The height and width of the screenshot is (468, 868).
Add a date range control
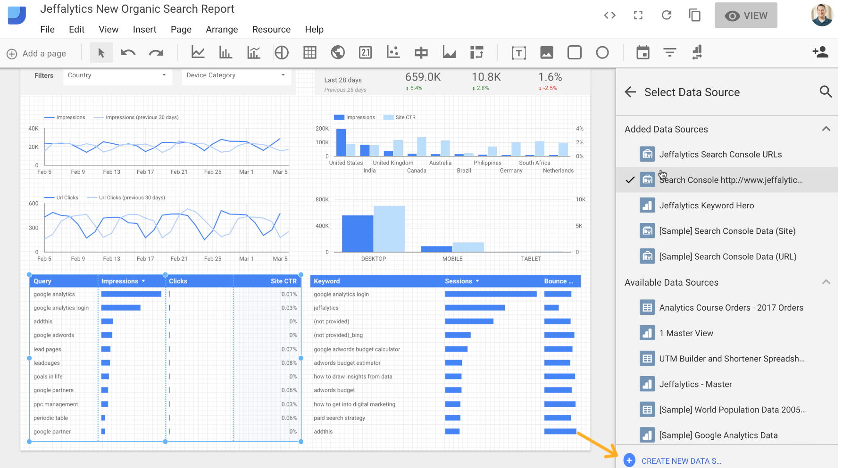pyautogui.click(x=643, y=52)
